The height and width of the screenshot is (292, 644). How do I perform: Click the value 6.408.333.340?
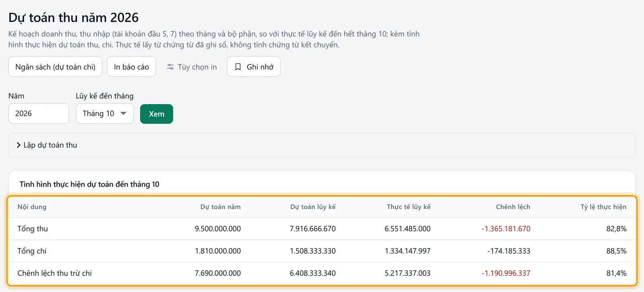coord(313,273)
